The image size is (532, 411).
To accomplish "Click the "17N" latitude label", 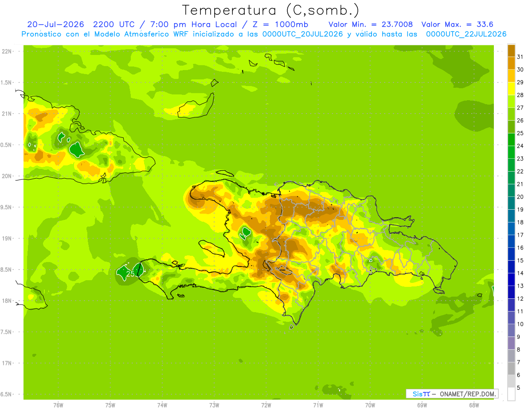I will coord(6,363).
